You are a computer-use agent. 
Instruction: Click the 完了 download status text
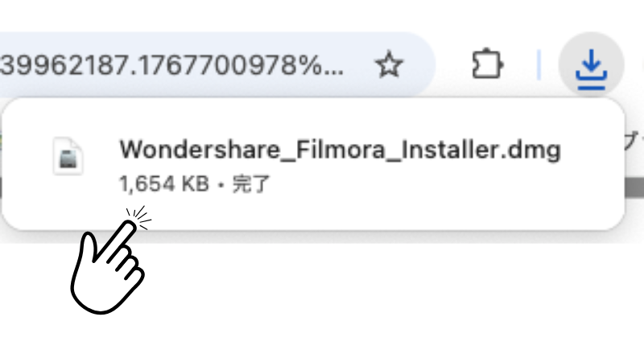(251, 183)
